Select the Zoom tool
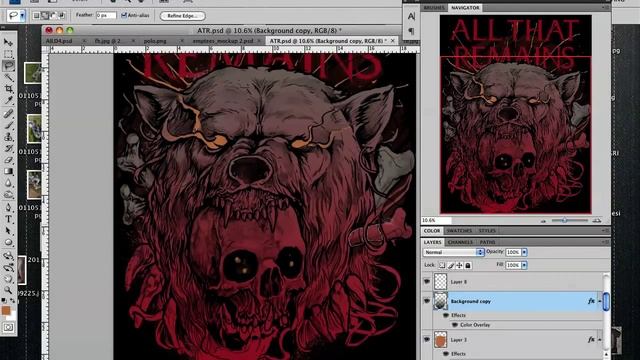 tap(8, 291)
